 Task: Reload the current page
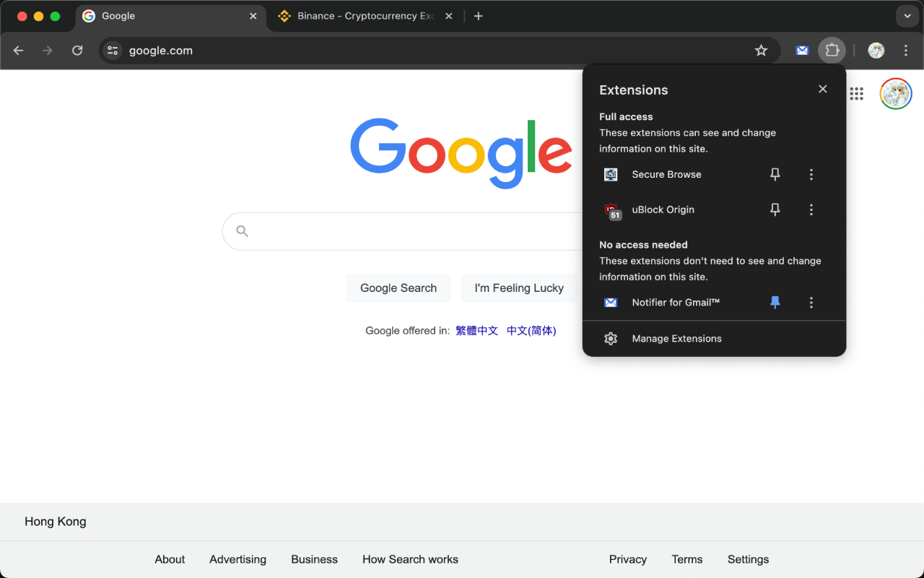click(x=77, y=51)
